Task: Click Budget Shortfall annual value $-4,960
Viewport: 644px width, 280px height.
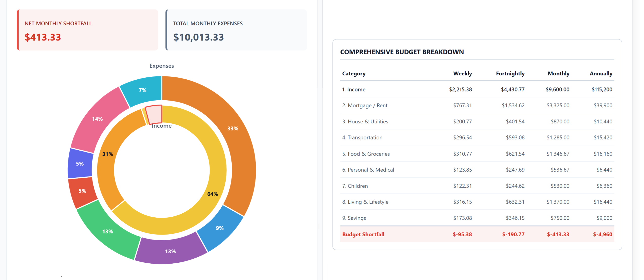Action: point(602,235)
